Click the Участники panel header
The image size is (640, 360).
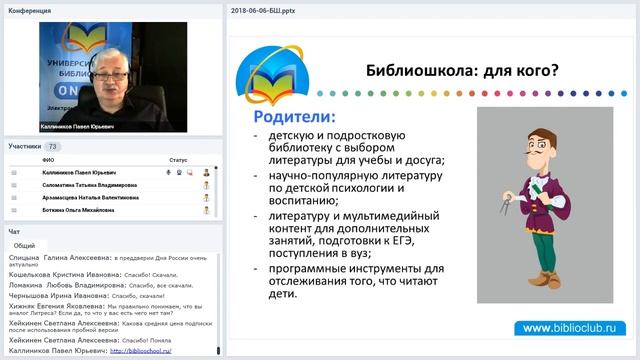113,146
